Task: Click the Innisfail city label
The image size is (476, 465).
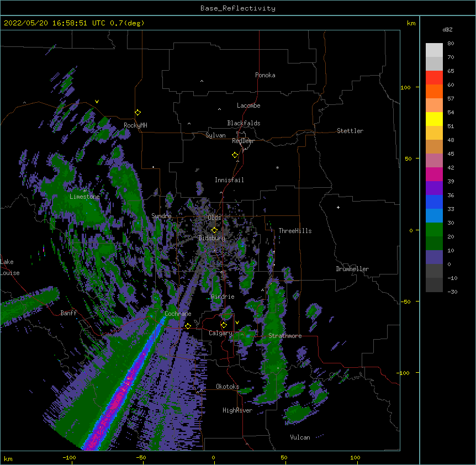Action: 229,180
